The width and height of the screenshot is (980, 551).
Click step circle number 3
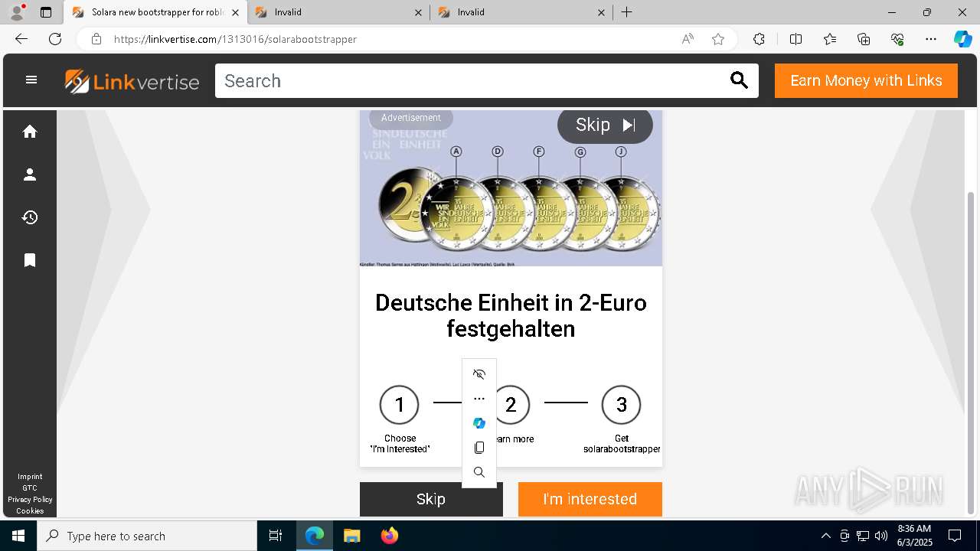pos(621,405)
